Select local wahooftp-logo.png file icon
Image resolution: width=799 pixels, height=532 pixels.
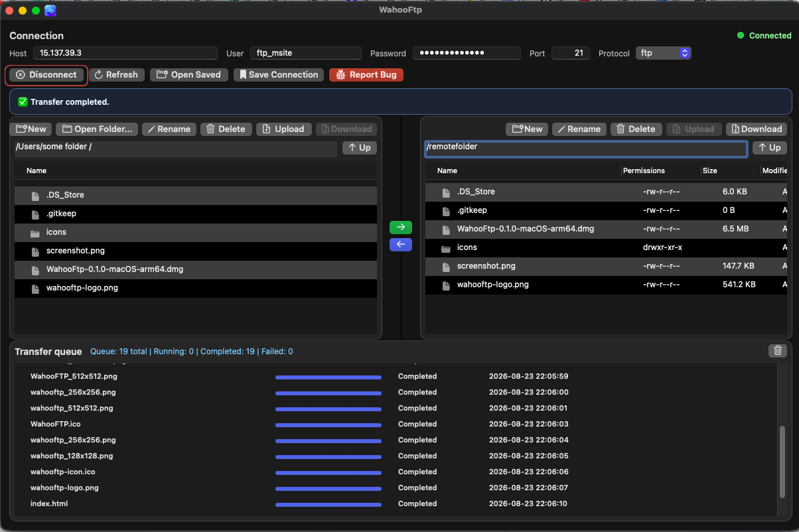click(x=35, y=289)
